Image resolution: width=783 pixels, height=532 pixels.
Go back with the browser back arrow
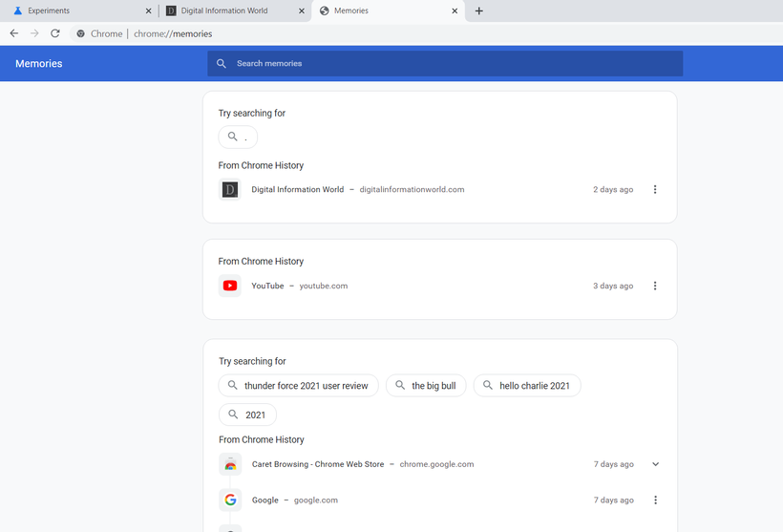click(14, 33)
